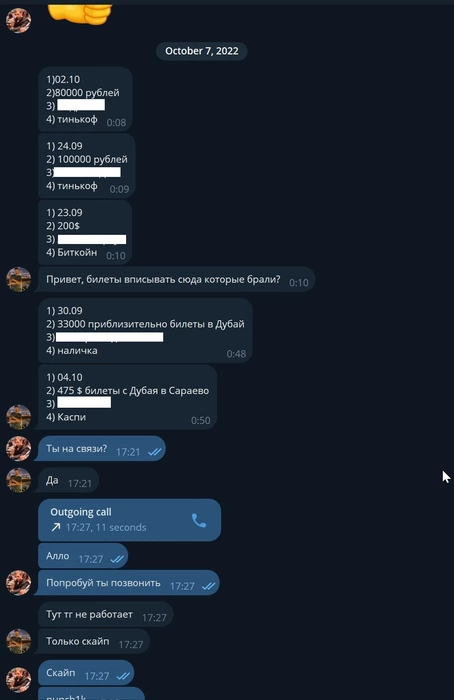The height and width of the screenshot is (700, 454).
Task: Click avatar beside the "Скайп" message
Action: pyautogui.click(x=18, y=679)
